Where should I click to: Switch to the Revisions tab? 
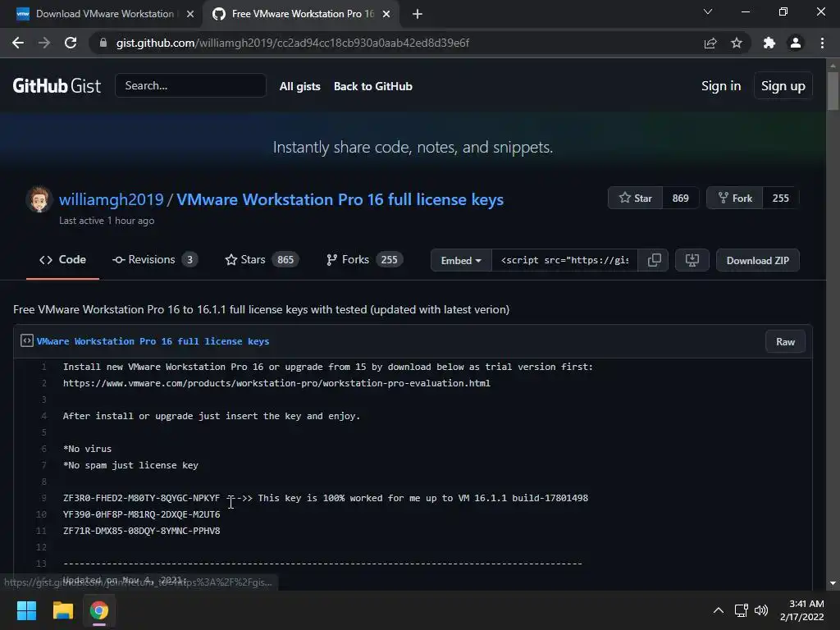(x=155, y=260)
